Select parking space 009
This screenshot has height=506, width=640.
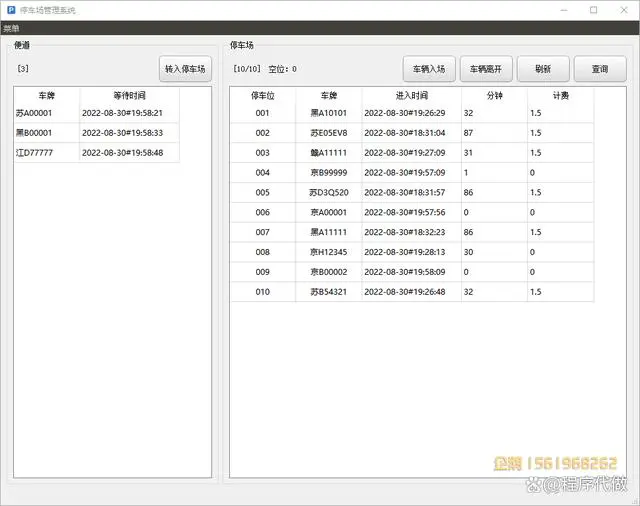coord(262,272)
